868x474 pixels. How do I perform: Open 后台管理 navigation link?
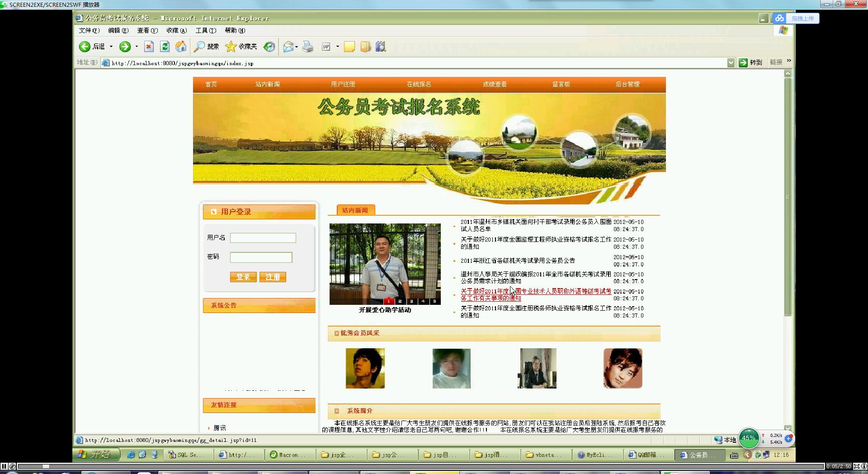coord(627,85)
